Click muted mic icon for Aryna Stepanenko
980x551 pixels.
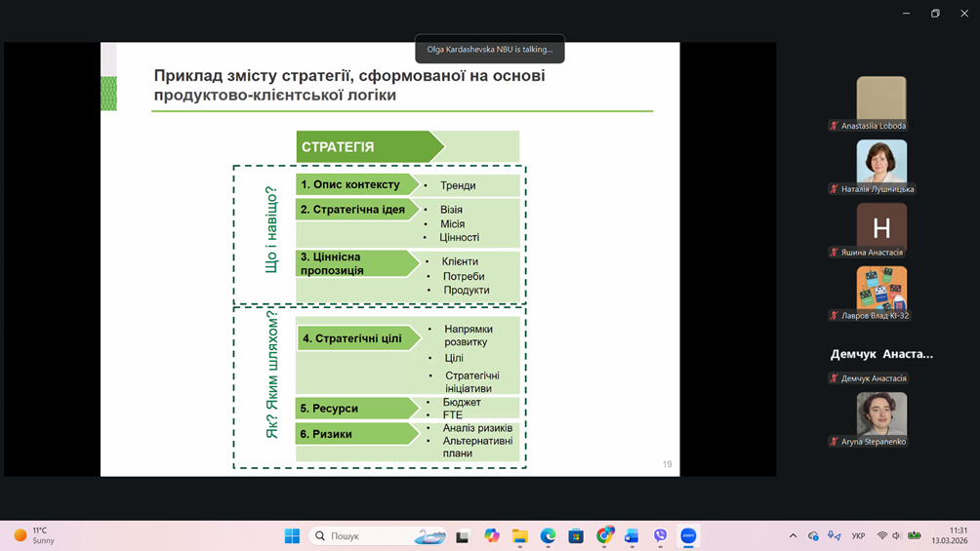(x=834, y=442)
